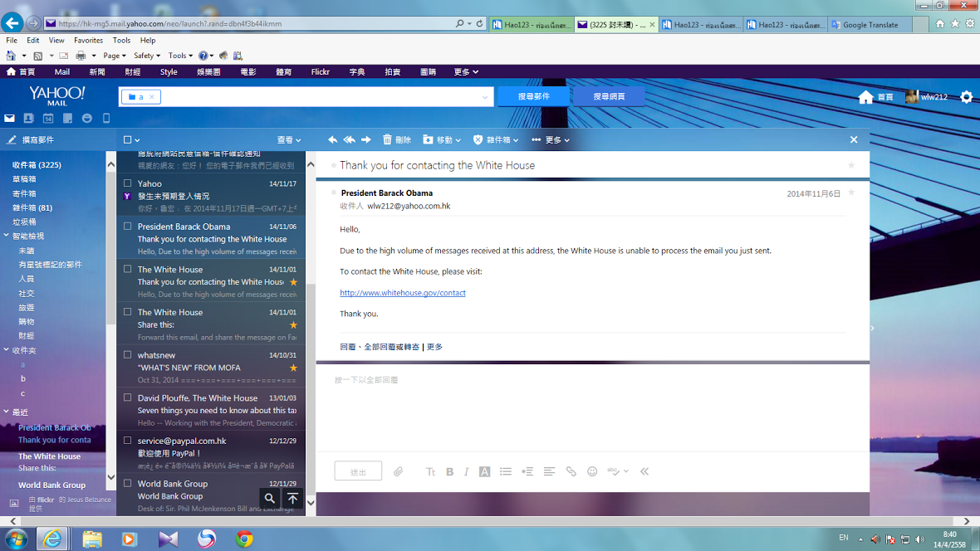Open Internet Explorer from the taskbar
The width and height of the screenshot is (980, 551).
tap(52, 539)
